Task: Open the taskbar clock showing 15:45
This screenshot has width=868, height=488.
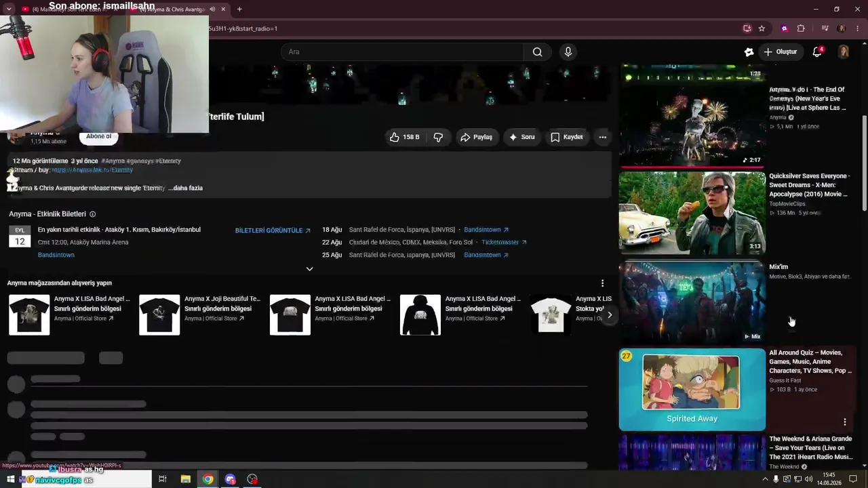Action: click(x=828, y=479)
